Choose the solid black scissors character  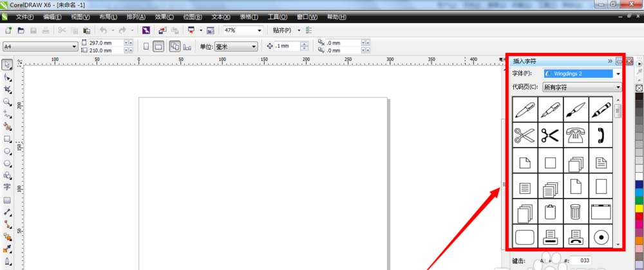pyautogui.click(x=551, y=135)
